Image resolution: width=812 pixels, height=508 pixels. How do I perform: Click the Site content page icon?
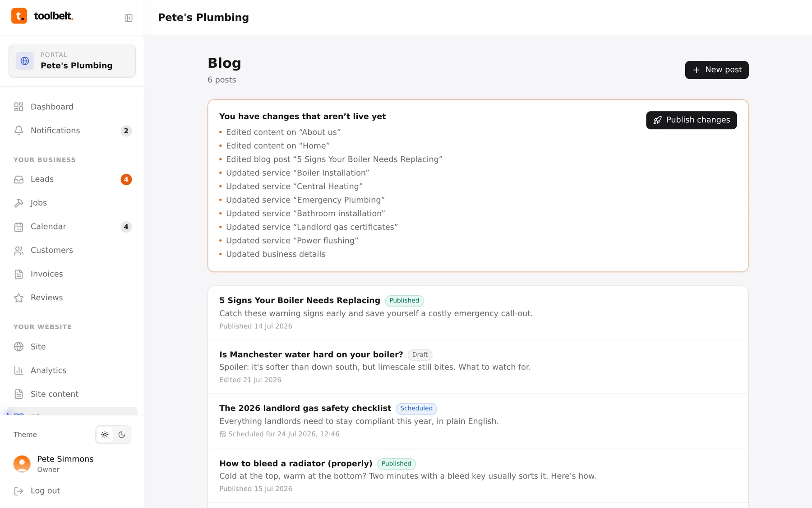[x=18, y=394]
